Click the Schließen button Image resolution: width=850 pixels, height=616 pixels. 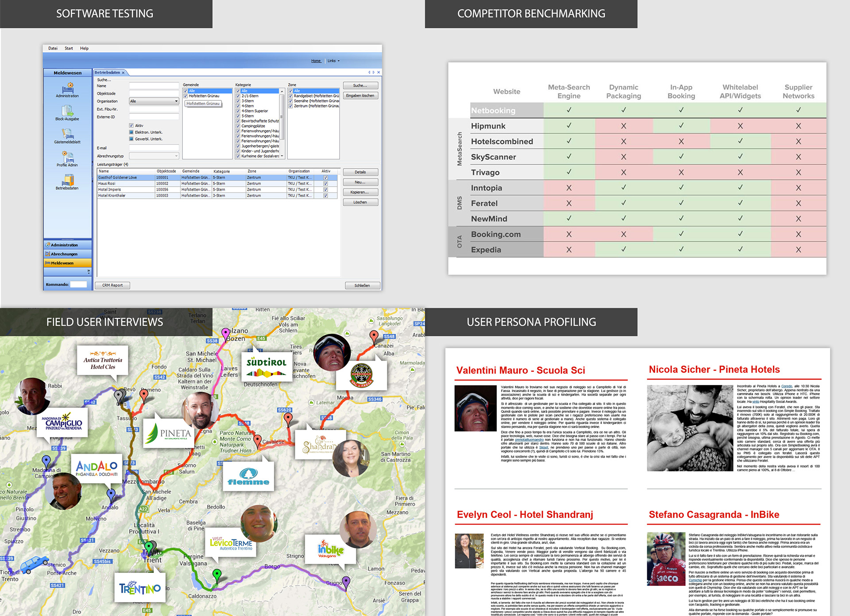click(x=362, y=285)
